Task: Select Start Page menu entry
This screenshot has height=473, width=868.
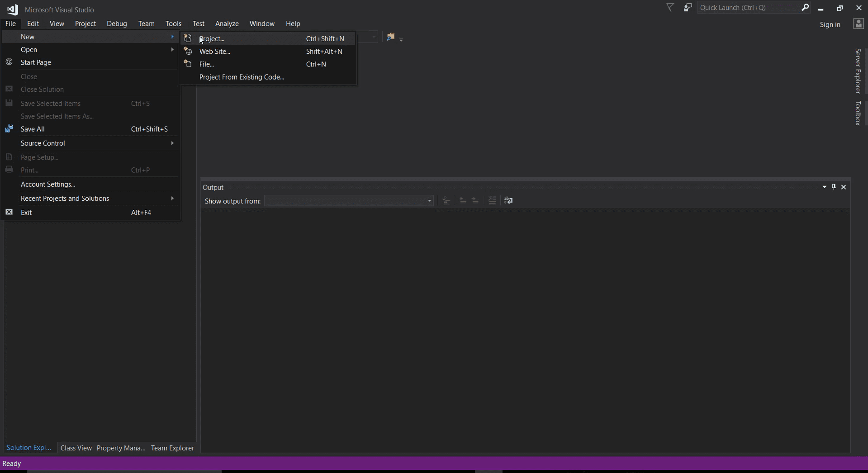Action: tap(90, 62)
